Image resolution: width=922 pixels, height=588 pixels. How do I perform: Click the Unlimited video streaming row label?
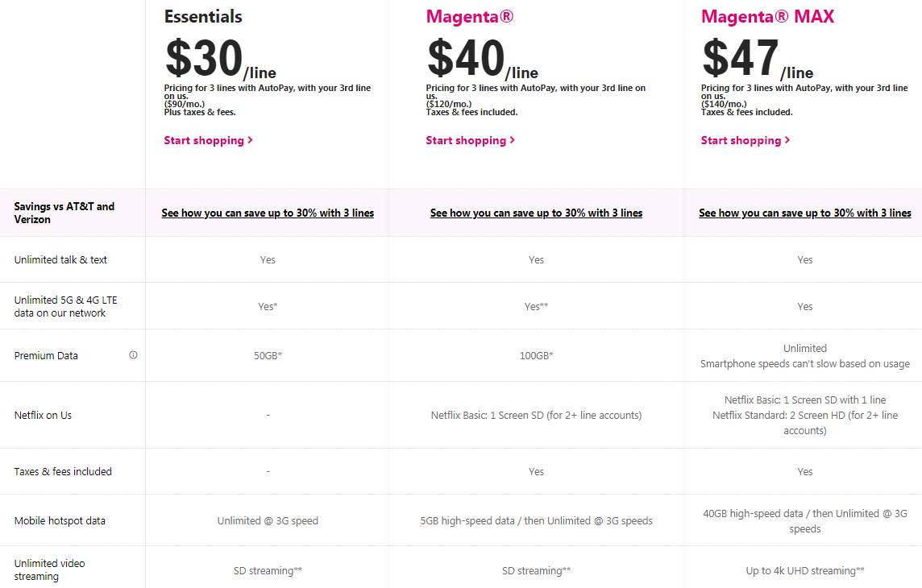(x=49, y=569)
